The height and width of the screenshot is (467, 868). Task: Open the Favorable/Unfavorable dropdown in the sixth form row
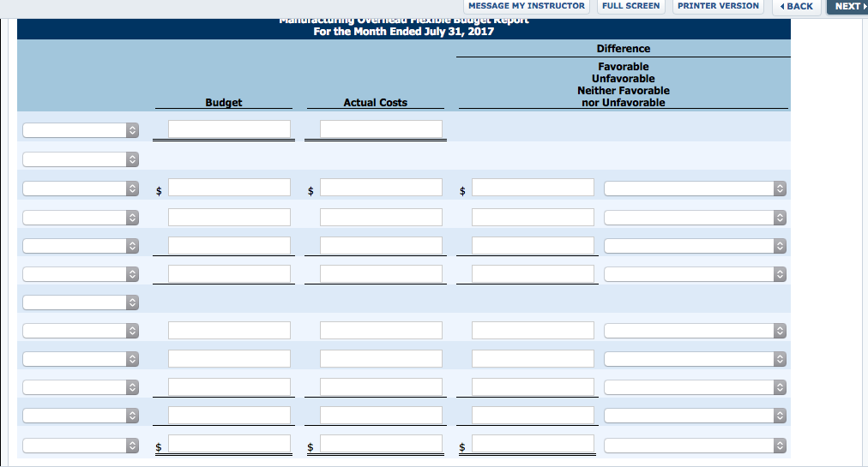696,274
